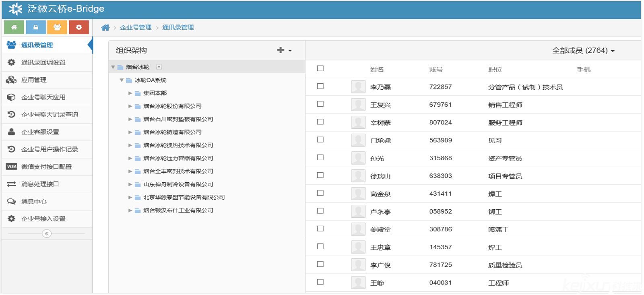
Task: Collapse the left sidebar with double-arrow icon
Action: point(47,233)
